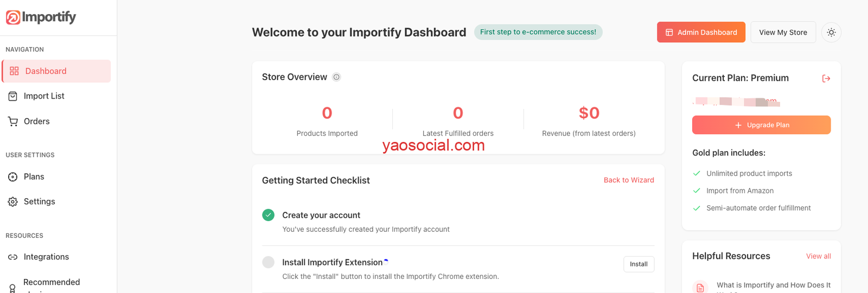Click the Store Overview info icon

336,77
